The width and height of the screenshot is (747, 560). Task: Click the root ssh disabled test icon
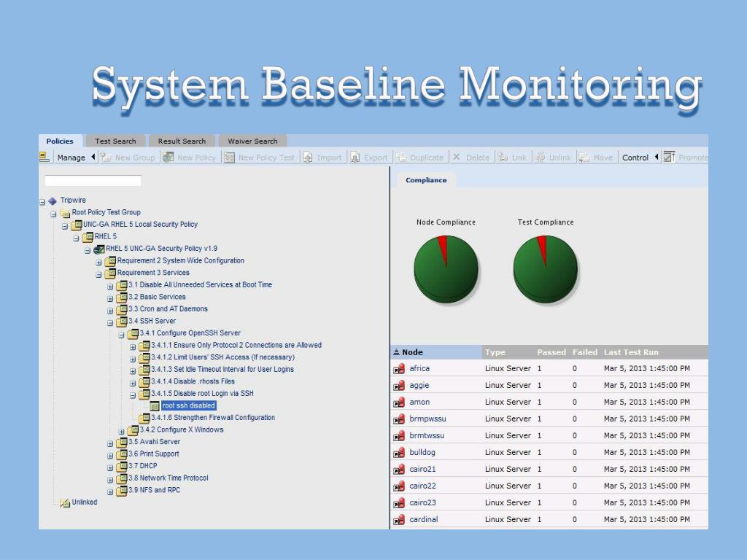point(155,405)
